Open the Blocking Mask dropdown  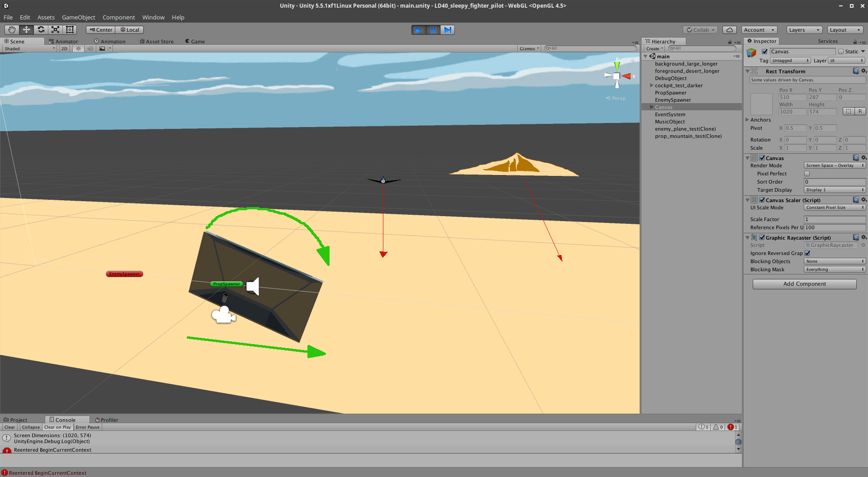coord(835,269)
